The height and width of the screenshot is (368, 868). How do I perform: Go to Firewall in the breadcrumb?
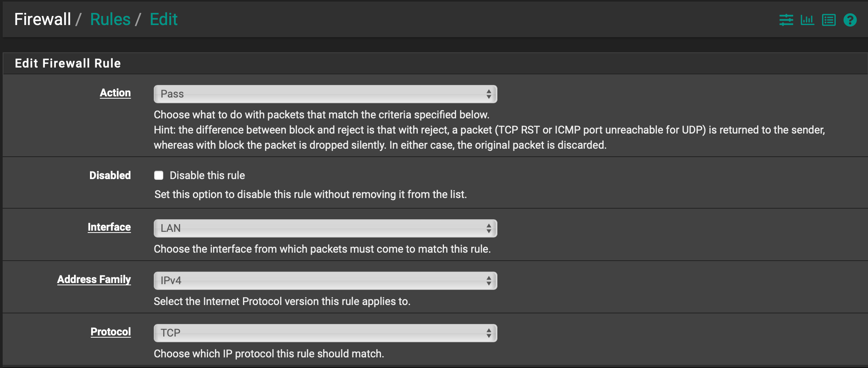pyautogui.click(x=43, y=19)
